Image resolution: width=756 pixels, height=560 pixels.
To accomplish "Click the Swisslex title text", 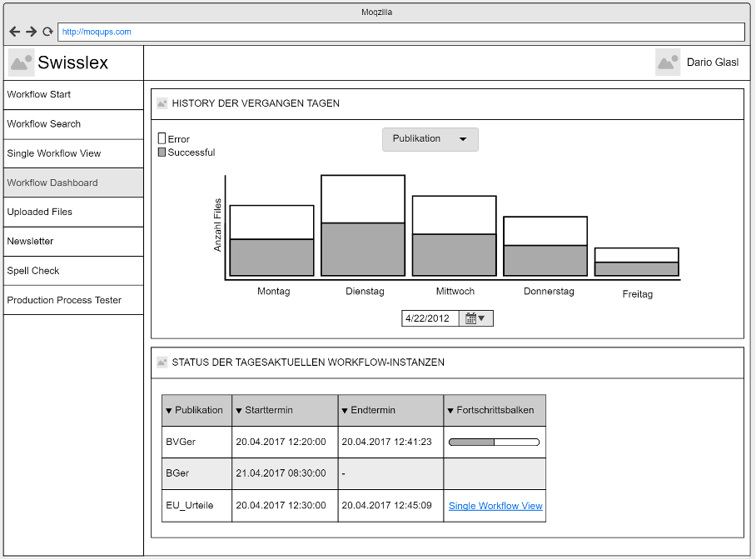I will 72,62.
